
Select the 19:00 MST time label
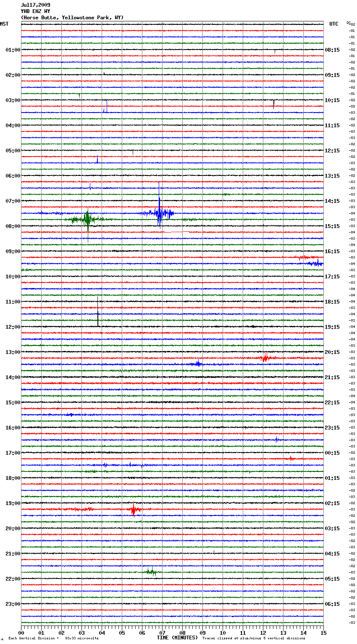click(13, 503)
